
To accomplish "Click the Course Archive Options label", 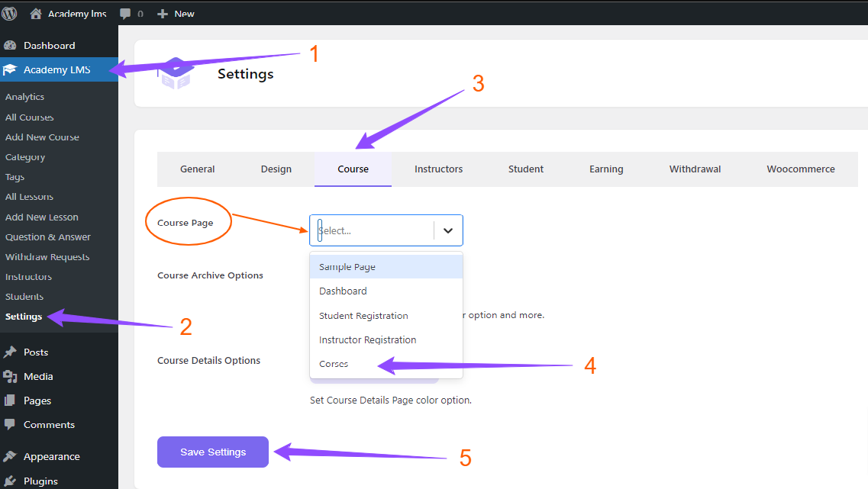I will pos(210,275).
